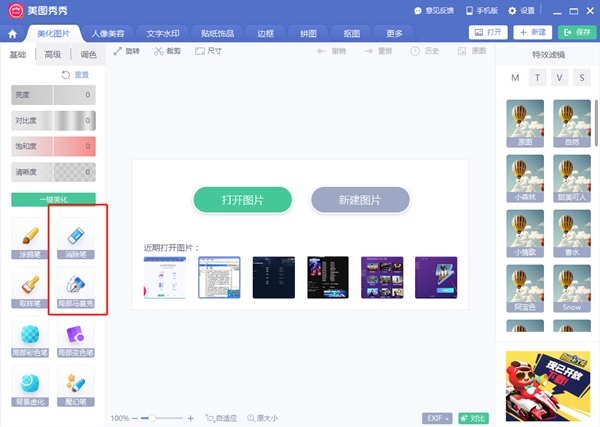600x427 pixels.
Task: Open the 尺寸 size tool
Action: [208, 51]
